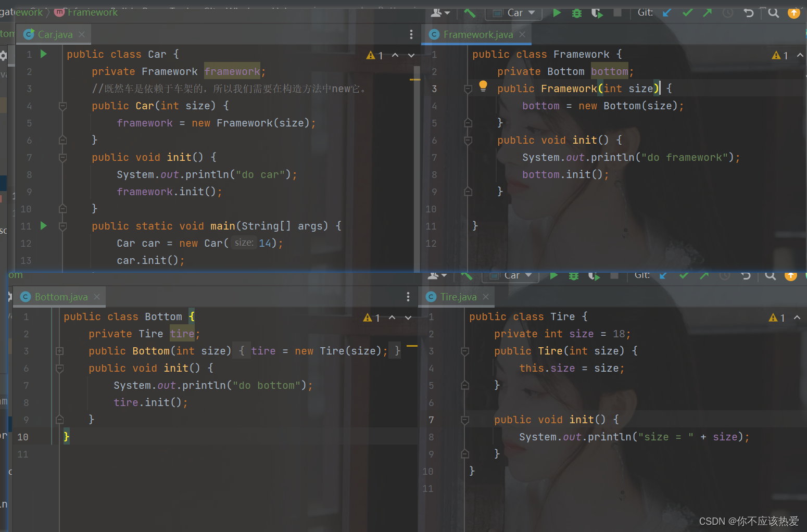Image resolution: width=807 pixels, height=532 pixels.
Task: Close the Tire.java tab
Action: (x=486, y=297)
